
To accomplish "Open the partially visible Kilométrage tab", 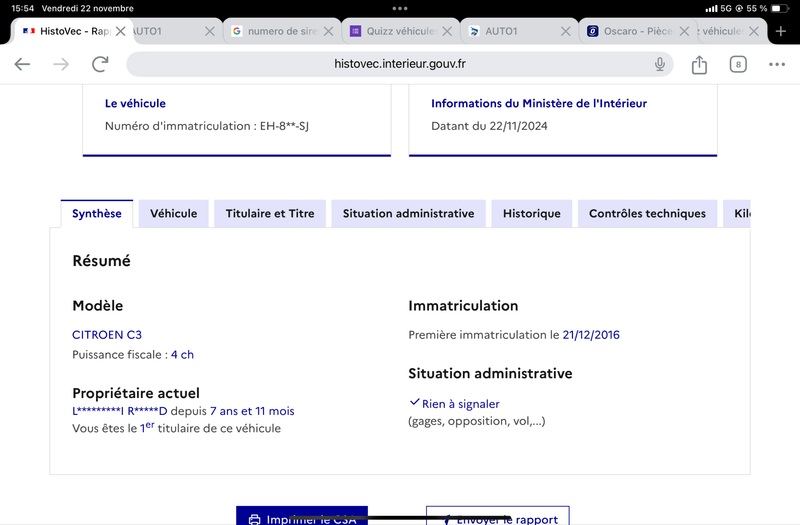I will (737, 214).
